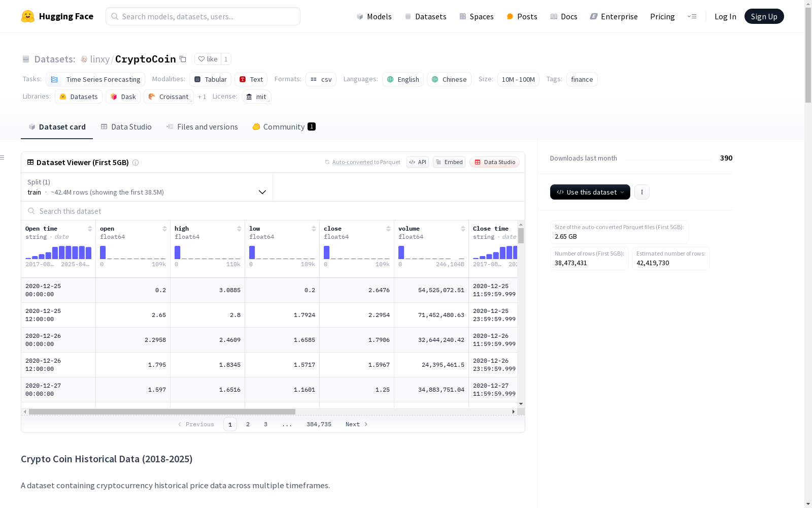
Task: Click the Embed button
Action: (x=449, y=162)
